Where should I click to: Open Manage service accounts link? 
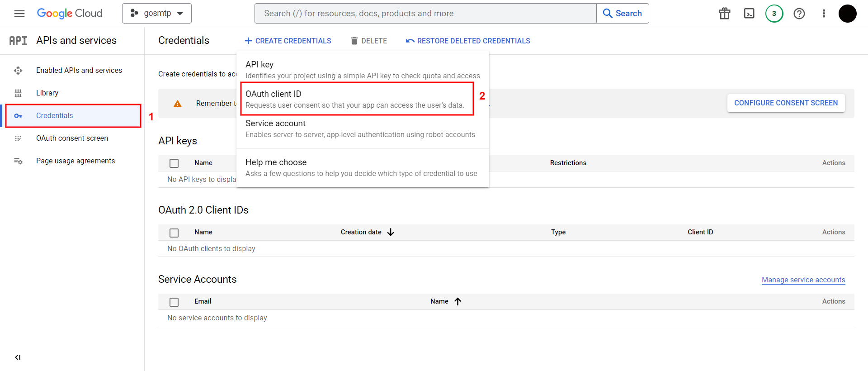pos(803,280)
